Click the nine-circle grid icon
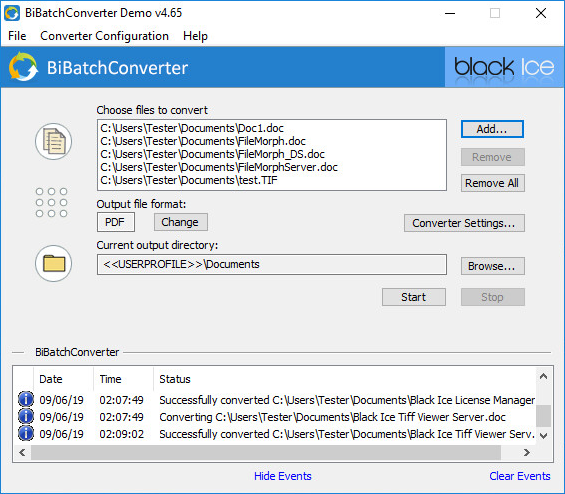This screenshot has width=565, height=494. 52,202
